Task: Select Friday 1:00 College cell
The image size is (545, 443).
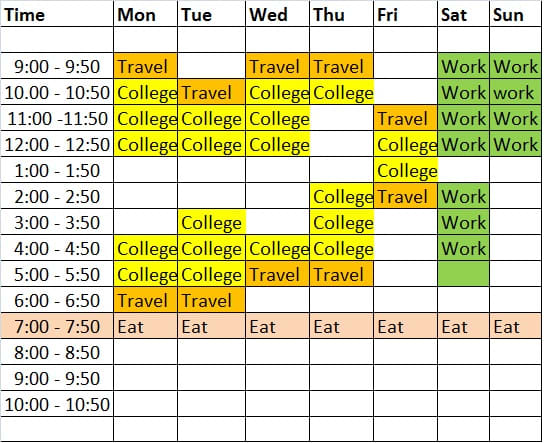Action: click(405, 170)
